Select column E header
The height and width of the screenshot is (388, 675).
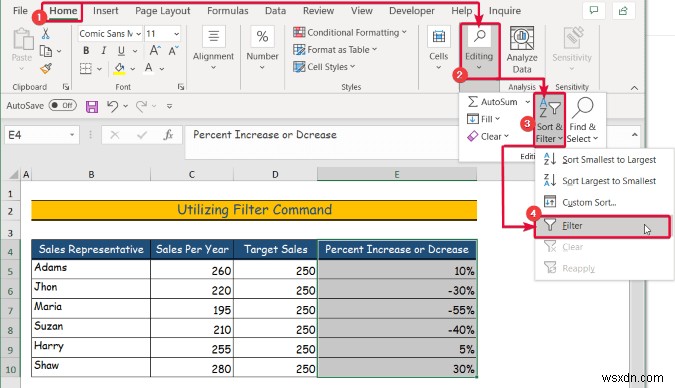pos(397,174)
